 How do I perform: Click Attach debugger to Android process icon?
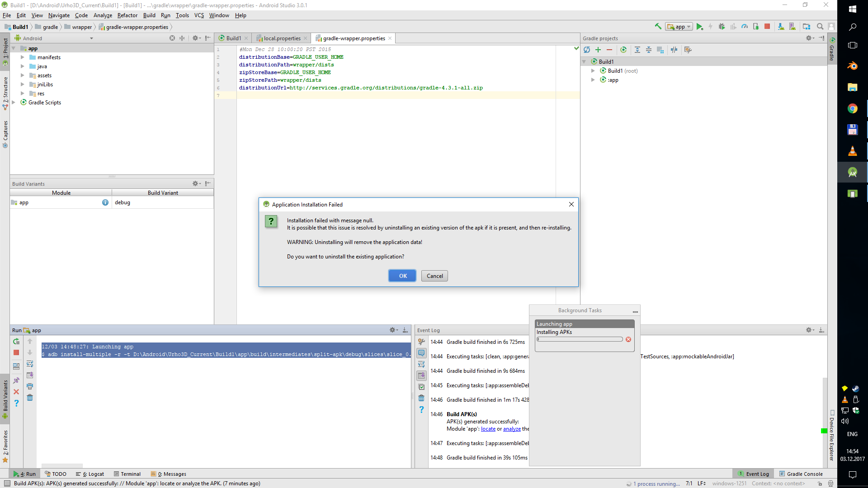coord(756,27)
